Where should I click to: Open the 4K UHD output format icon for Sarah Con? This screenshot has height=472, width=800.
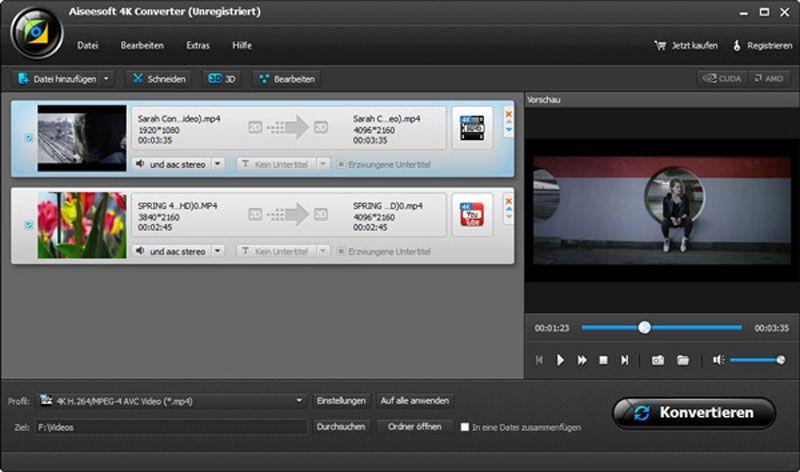click(472, 128)
